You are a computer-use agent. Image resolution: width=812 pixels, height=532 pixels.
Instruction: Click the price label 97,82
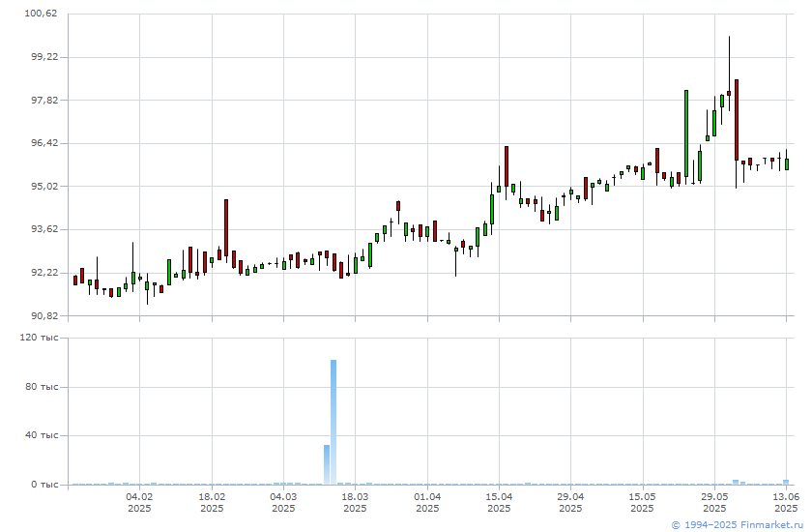(x=44, y=100)
